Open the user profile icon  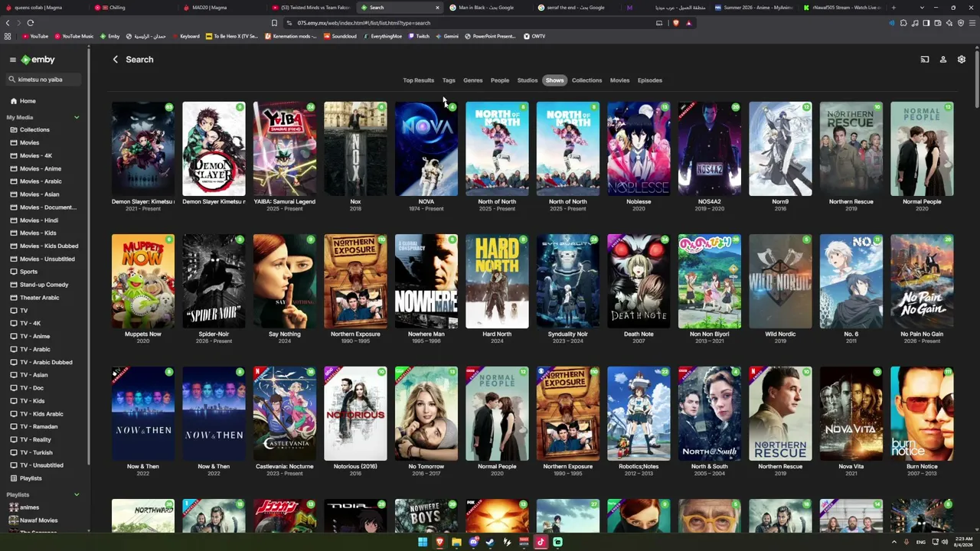click(x=943, y=60)
